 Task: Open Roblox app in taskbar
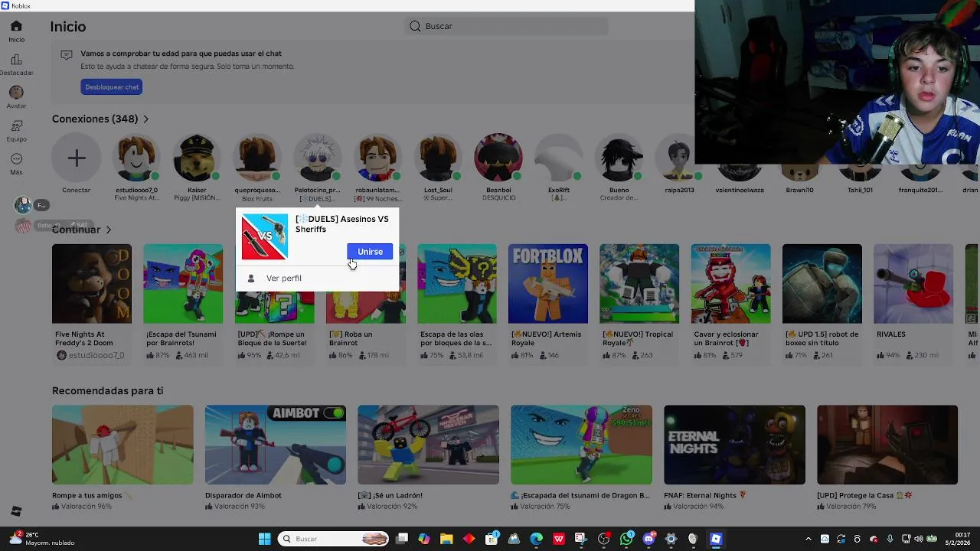coord(716,539)
